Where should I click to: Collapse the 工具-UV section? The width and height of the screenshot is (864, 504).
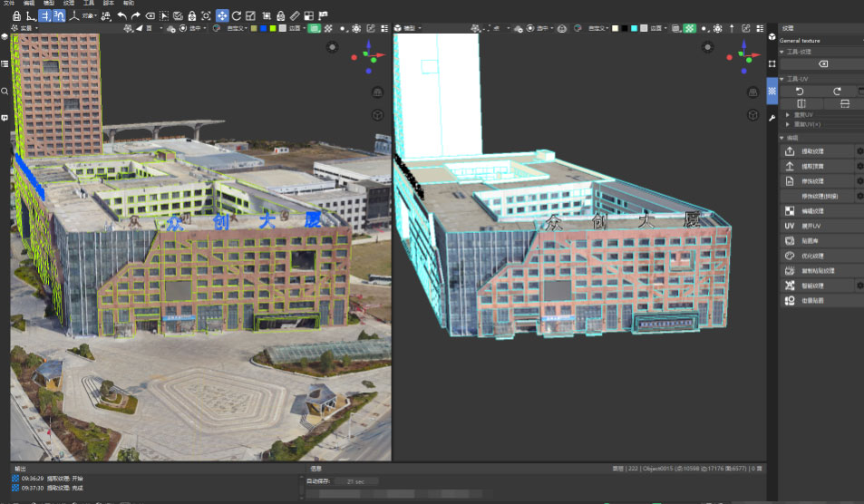tap(782, 80)
